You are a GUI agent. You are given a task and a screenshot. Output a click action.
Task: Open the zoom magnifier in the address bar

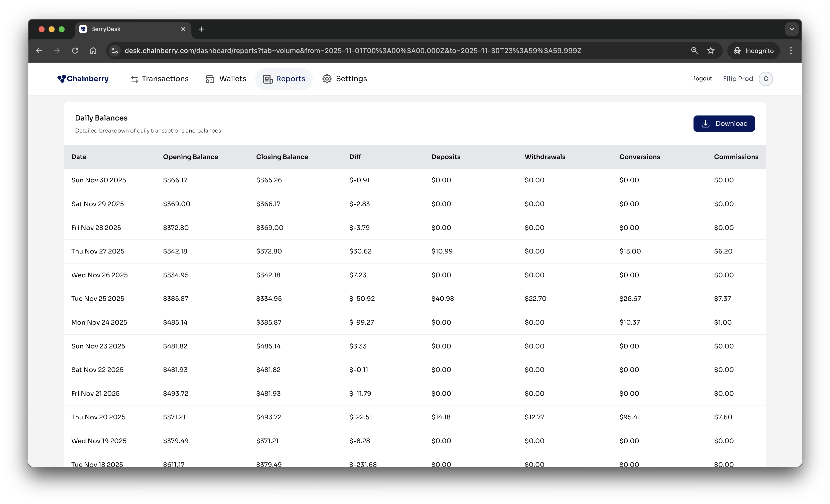point(694,51)
